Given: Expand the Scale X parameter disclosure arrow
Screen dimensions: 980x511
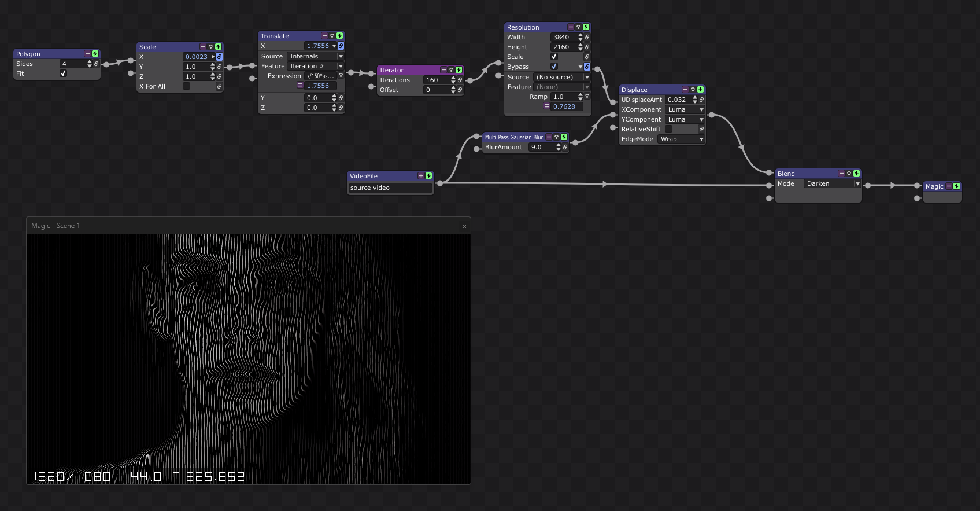Looking at the screenshot, I should click(213, 57).
